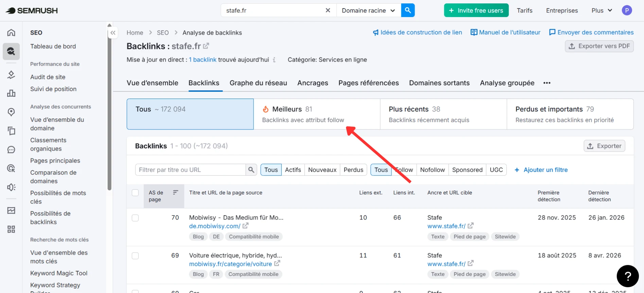Check the Mobiwisy row checkbox
This screenshot has height=293, width=644.
[x=135, y=218]
